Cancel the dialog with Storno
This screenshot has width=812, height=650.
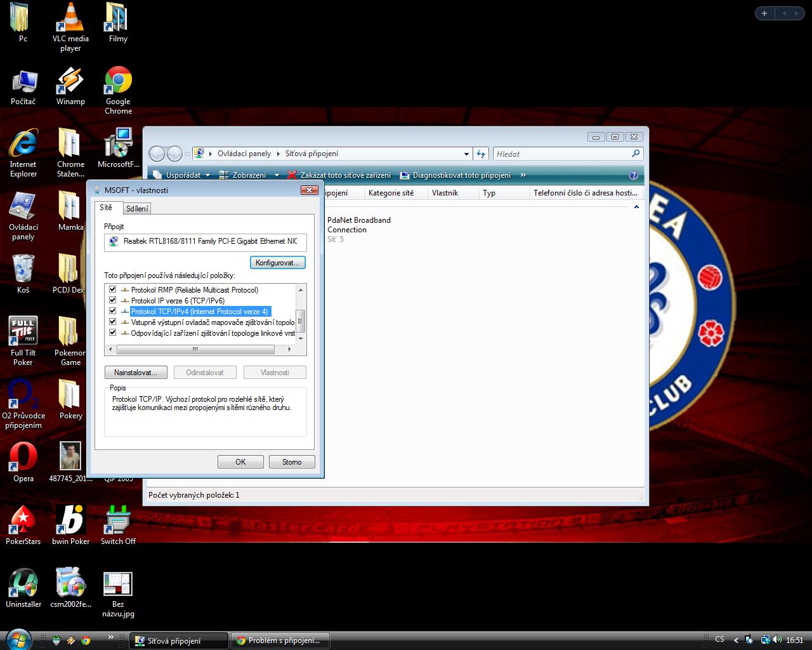[292, 462]
